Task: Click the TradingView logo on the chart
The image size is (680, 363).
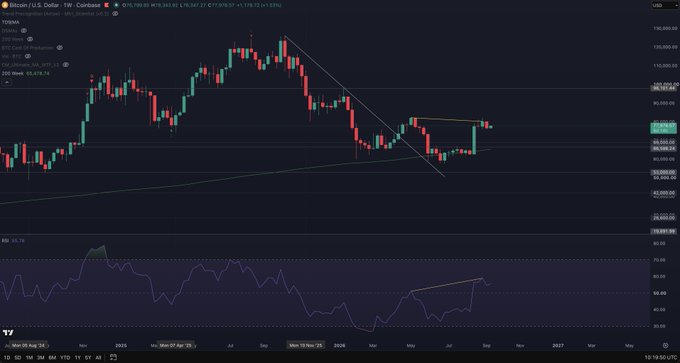Action: (x=8, y=333)
